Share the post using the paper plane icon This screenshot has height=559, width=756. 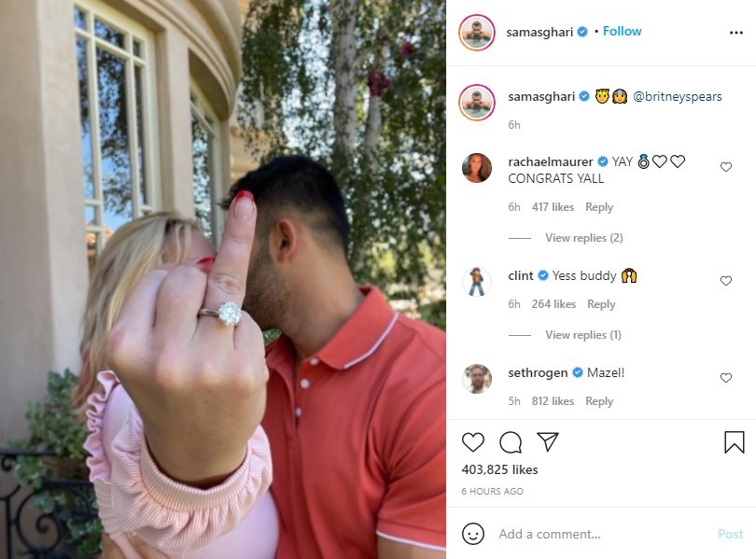(548, 441)
